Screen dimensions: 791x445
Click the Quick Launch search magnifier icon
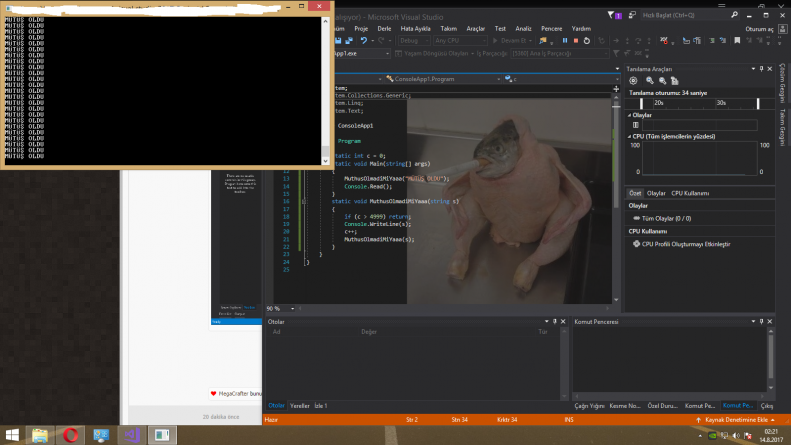point(734,16)
